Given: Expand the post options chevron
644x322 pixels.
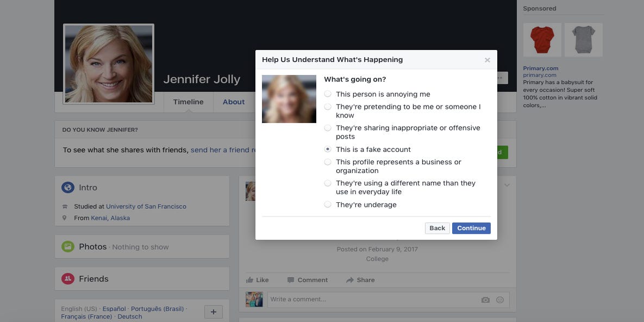Looking at the screenshot, I should (x=507, y=185).
